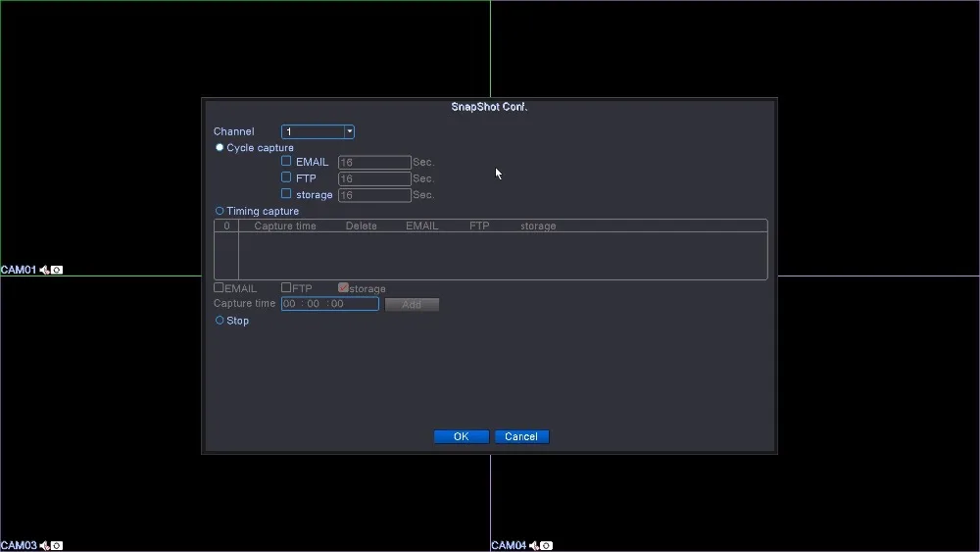Click the Add button

[x=412, y=305]
